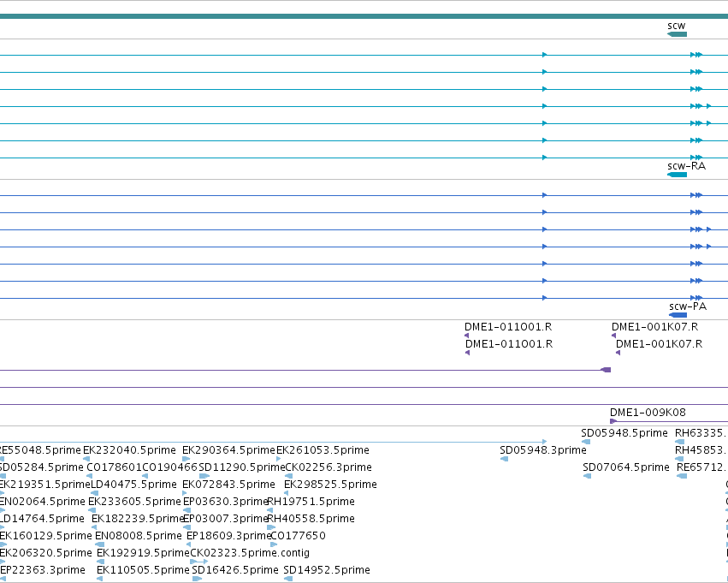This screenshot has height=583, width=728.
Task: Click the CO178601 EST label
Action: coord(115,467)
